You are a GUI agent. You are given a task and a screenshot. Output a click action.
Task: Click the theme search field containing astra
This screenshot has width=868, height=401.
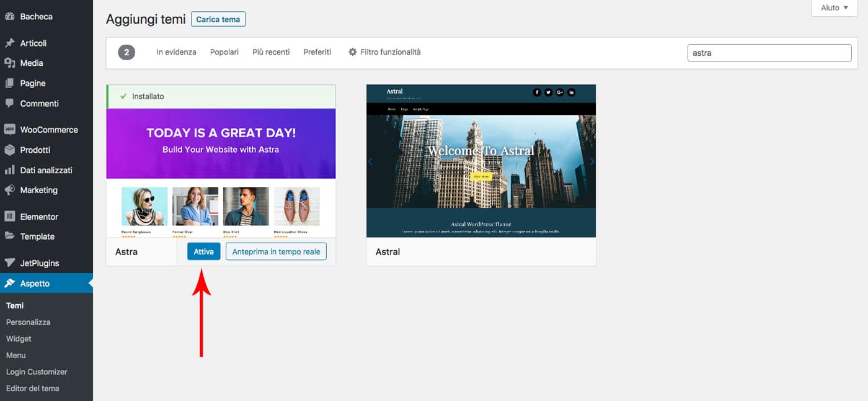[x=769, y=53]
